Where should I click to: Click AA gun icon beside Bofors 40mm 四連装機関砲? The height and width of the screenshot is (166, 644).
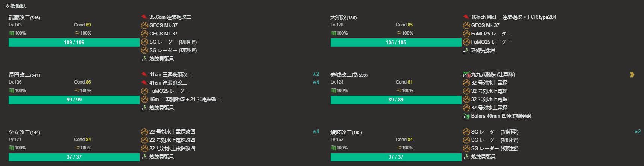click(x=466, y=116)
